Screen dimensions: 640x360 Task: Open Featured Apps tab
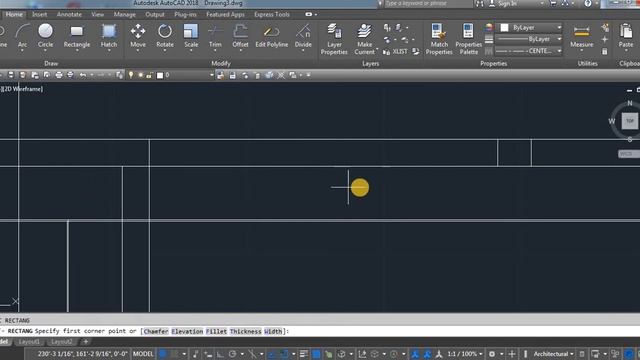point(225,14)
